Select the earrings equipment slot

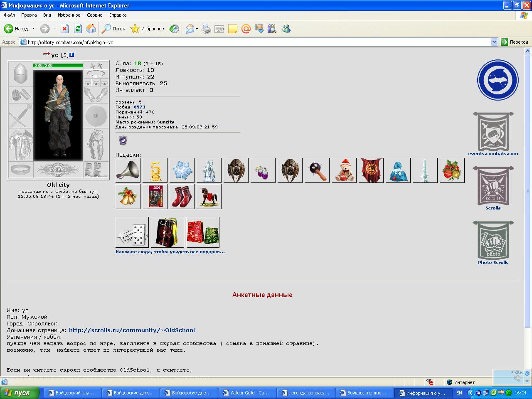[96, 66]
